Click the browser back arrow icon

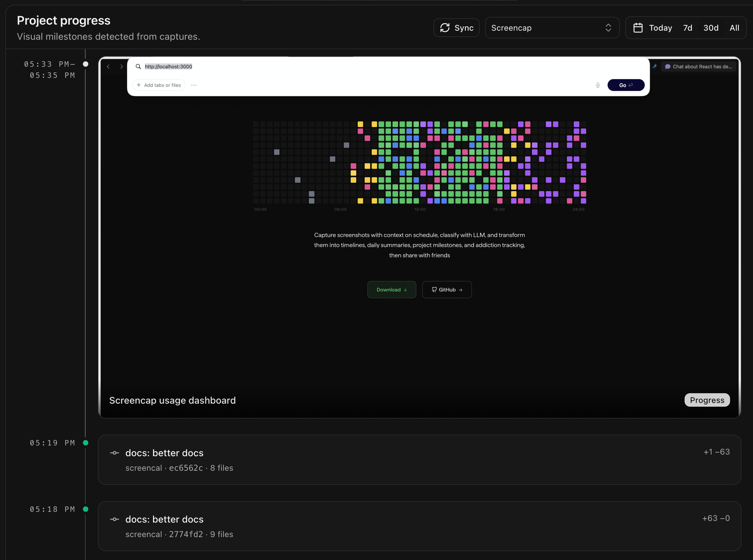coord(108,67)
